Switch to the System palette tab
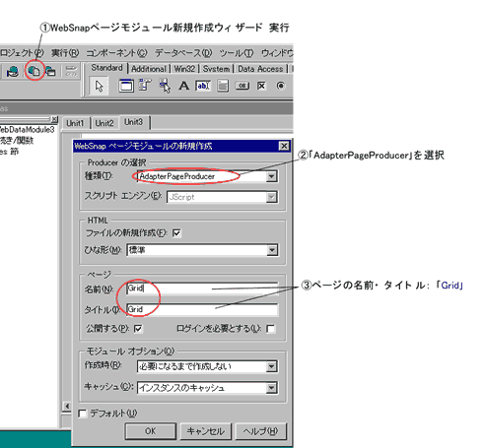Viewport: 483px width, 448px height. (x=216, y=69)
